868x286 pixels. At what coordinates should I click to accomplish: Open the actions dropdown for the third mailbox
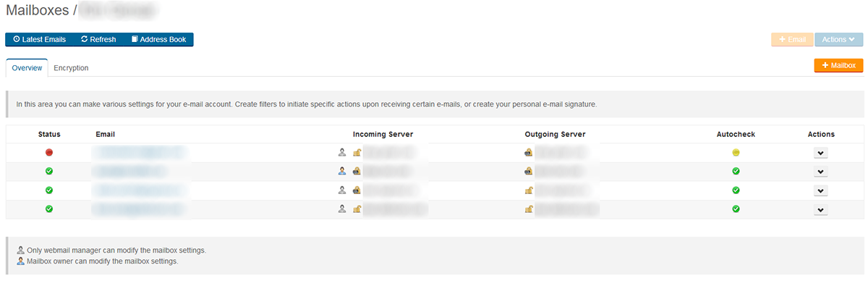click(x=820, y=190)
